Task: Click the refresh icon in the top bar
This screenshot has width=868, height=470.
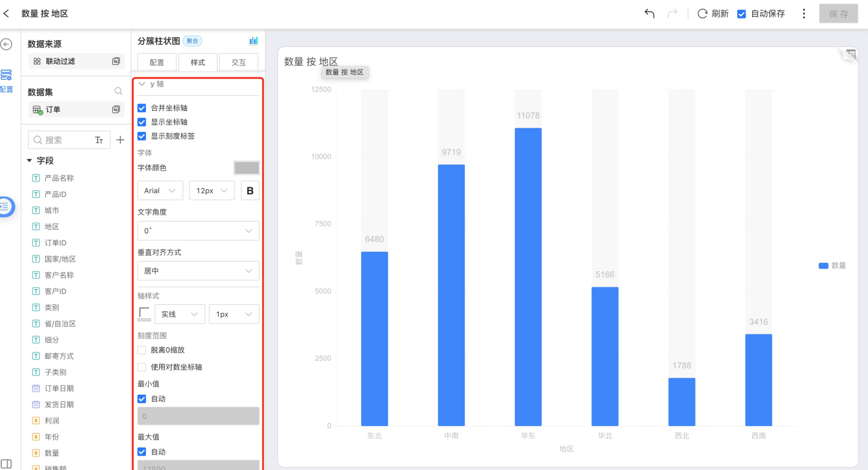Action: click(x=702, y=13)
